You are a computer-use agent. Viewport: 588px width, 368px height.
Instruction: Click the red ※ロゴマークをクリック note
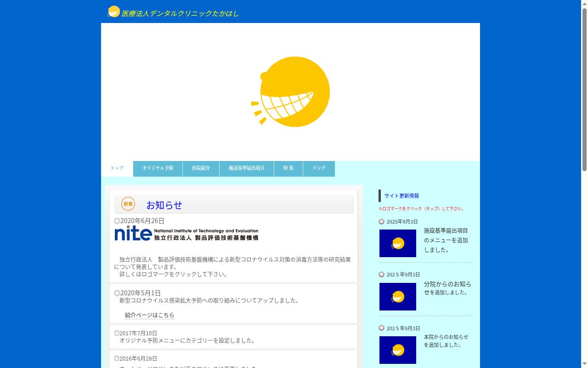422,209
